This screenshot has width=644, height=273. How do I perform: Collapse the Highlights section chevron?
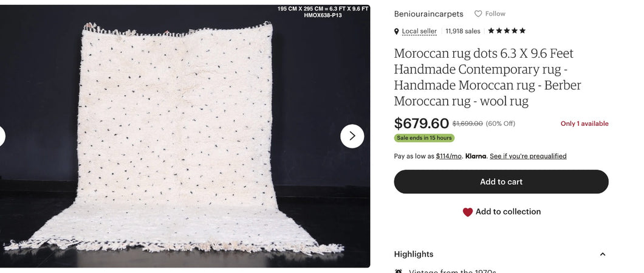pyautogui.click(x=603, y=254)
